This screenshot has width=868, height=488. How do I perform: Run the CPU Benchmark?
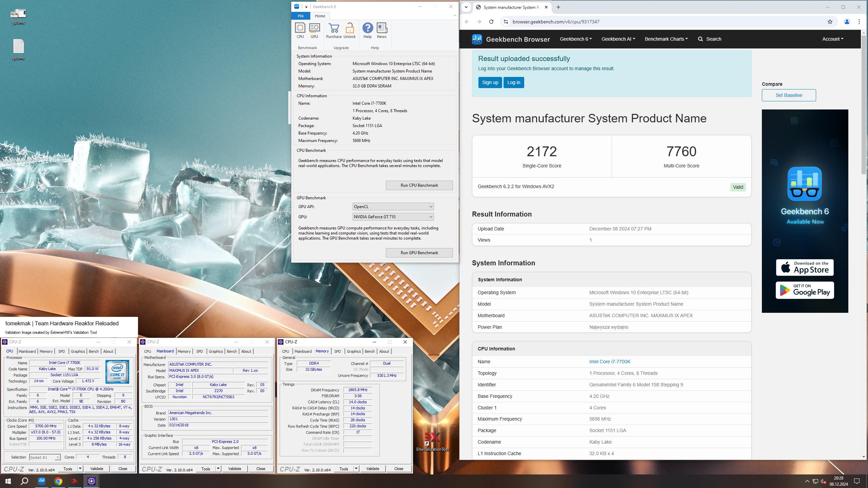pos(419,185)
